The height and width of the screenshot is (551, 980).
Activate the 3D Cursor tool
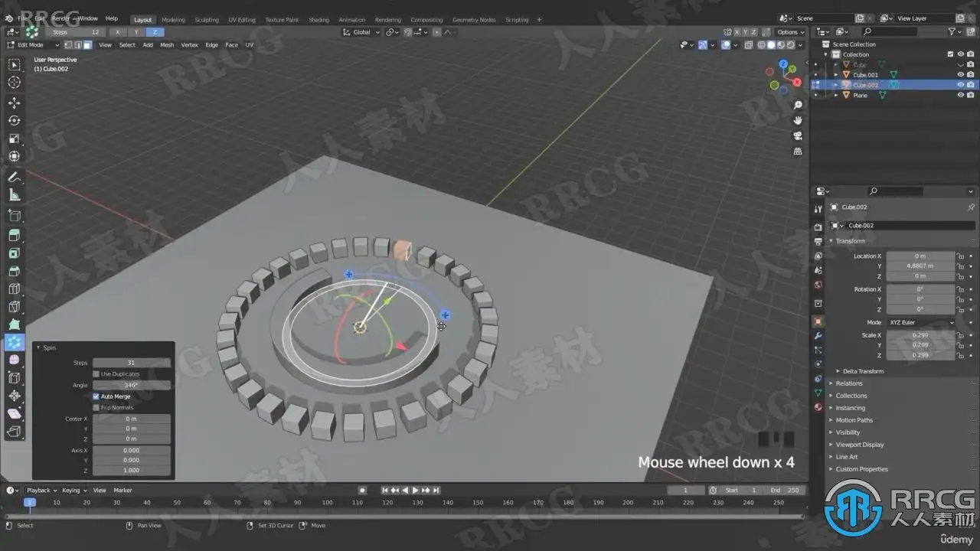tap(14, 82)
